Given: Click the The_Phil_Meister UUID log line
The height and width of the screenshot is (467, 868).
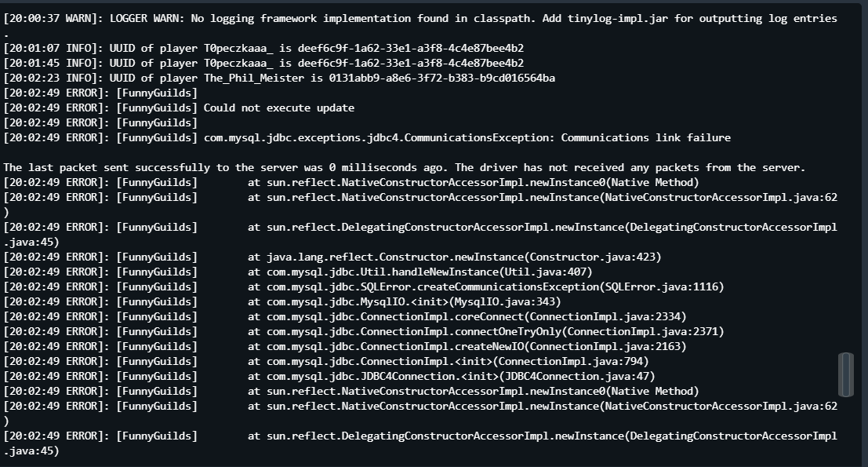Looking at the screenshot, I should point(279,78).
